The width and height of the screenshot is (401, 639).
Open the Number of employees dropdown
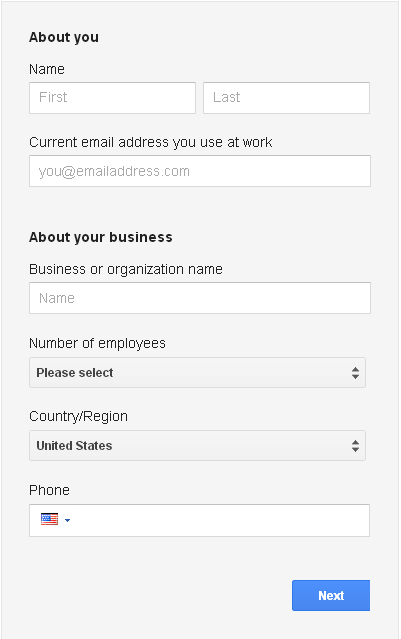[x=197, y=372]
